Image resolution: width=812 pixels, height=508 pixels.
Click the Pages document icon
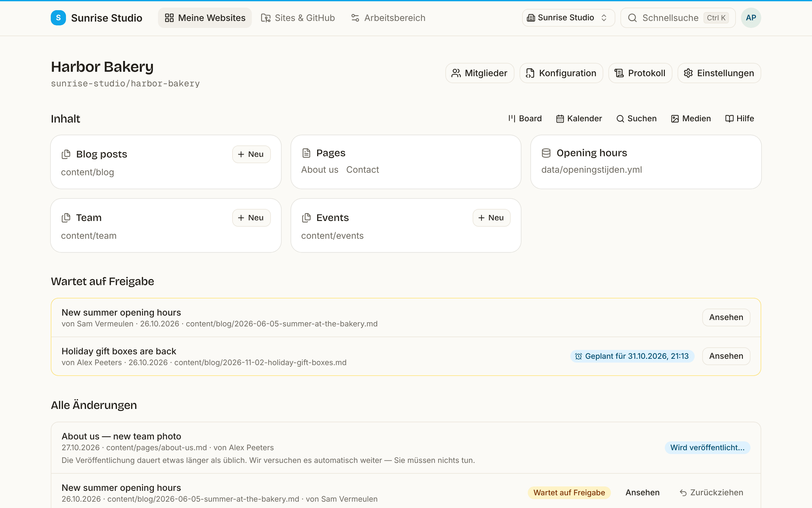(306, 153)
